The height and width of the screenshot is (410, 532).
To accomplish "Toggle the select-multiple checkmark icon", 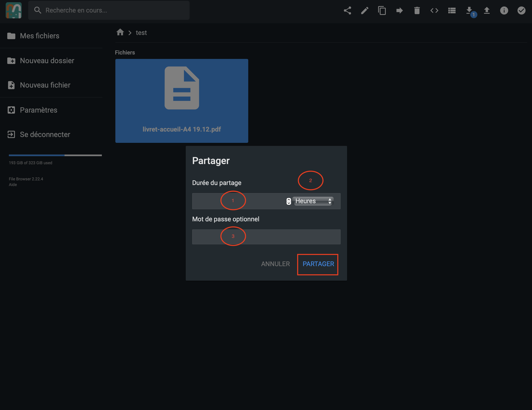I will point(521,10).
